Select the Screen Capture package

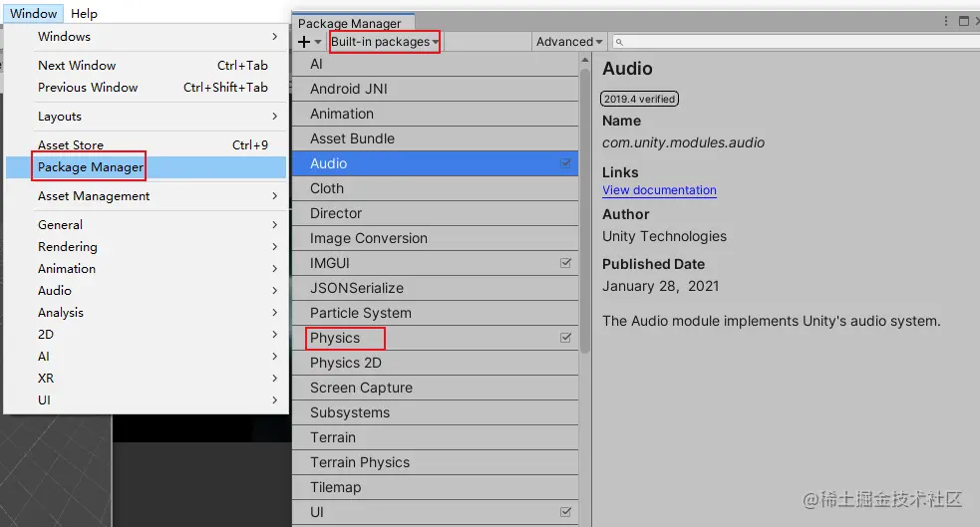435,388
